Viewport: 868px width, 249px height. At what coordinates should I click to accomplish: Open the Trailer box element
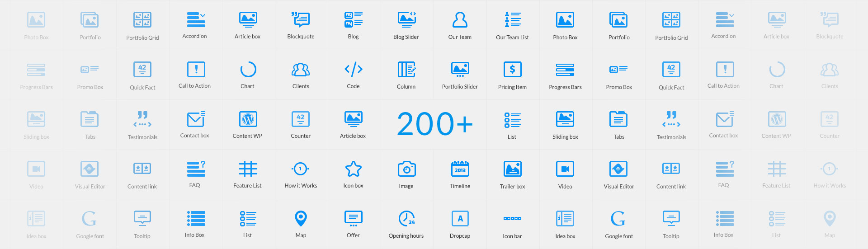click(x=512, y=169)
